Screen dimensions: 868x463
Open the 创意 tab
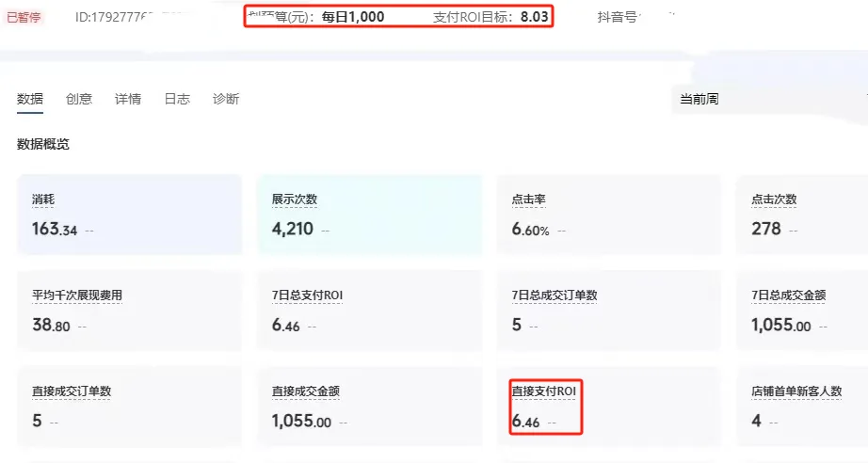coord(79,99)
